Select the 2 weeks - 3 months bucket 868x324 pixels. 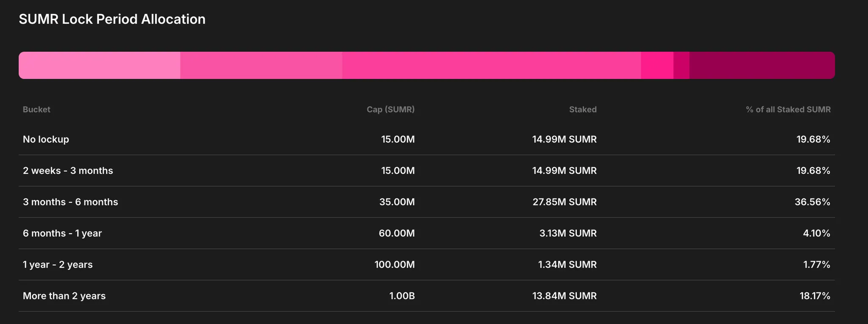(68, 171)
